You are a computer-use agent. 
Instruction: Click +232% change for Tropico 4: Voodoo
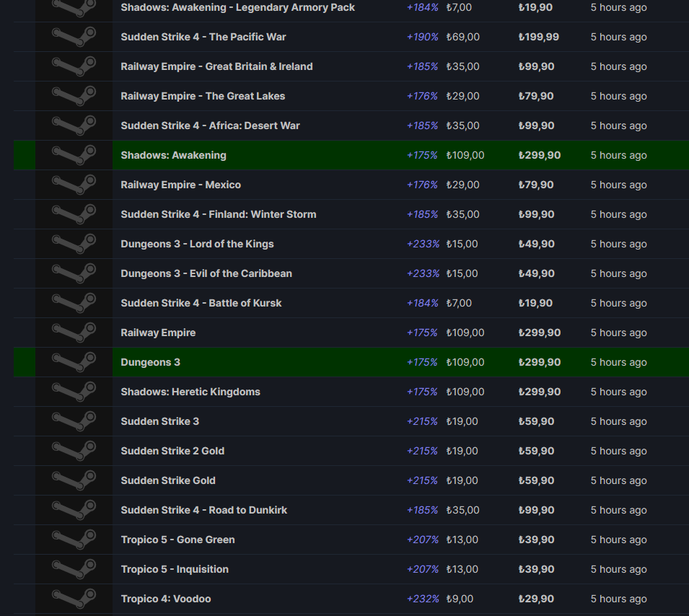click(423, 599)
